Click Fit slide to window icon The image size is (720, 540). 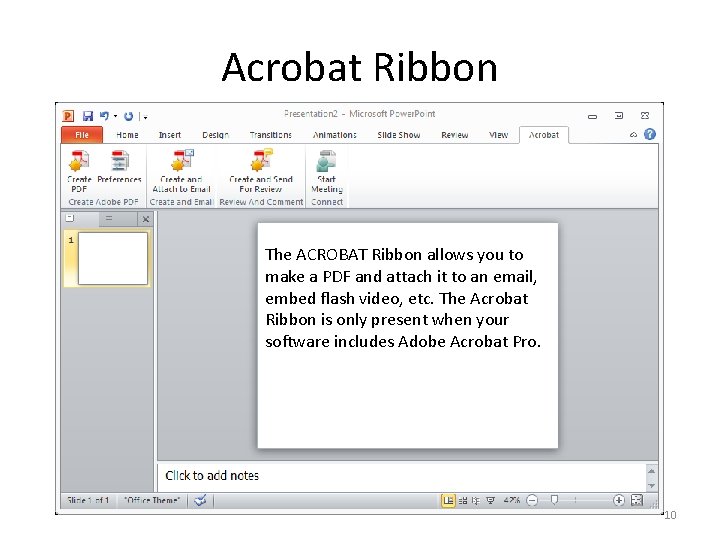(637, 500)
